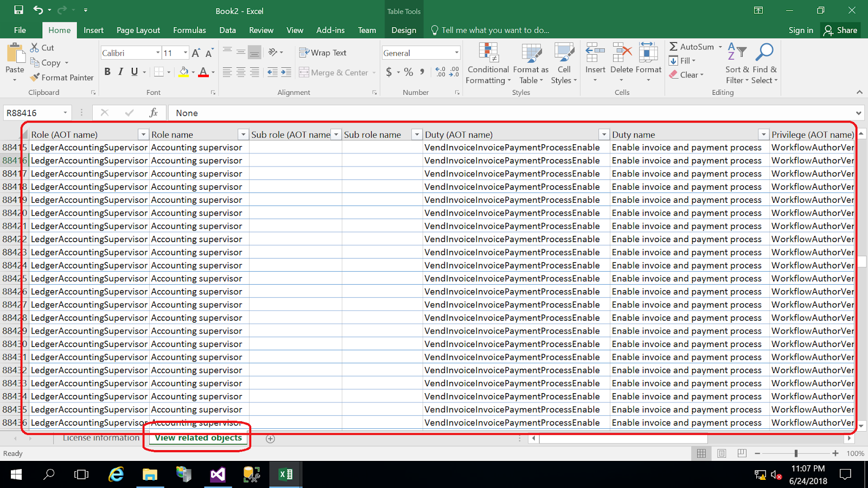Open Conditional Formatting options
The height and width of the screenshot is (488, 868).
point(488,63)
